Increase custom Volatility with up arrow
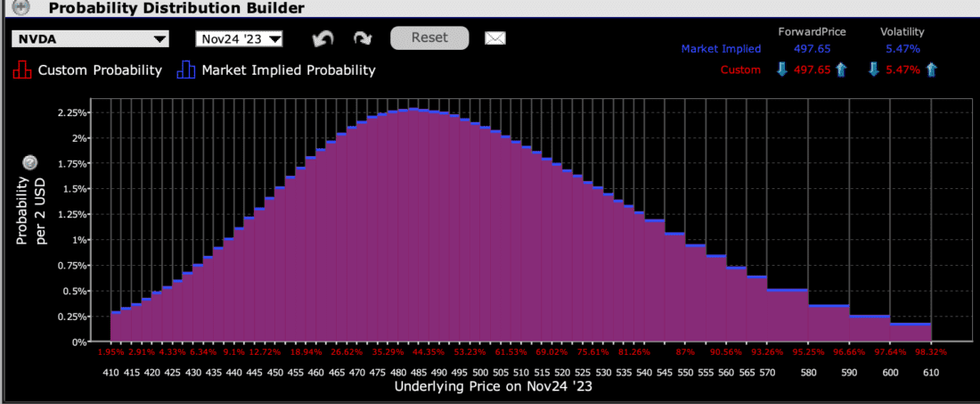The width and height of the screenshot is (980, 404). (x=933, y=70)
